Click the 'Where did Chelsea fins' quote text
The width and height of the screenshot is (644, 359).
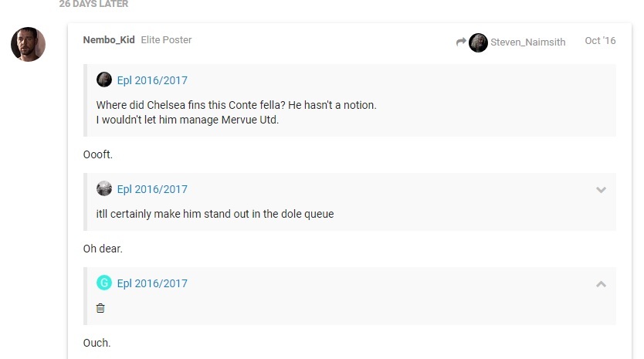pyautogui.click(x=236, y=104)
